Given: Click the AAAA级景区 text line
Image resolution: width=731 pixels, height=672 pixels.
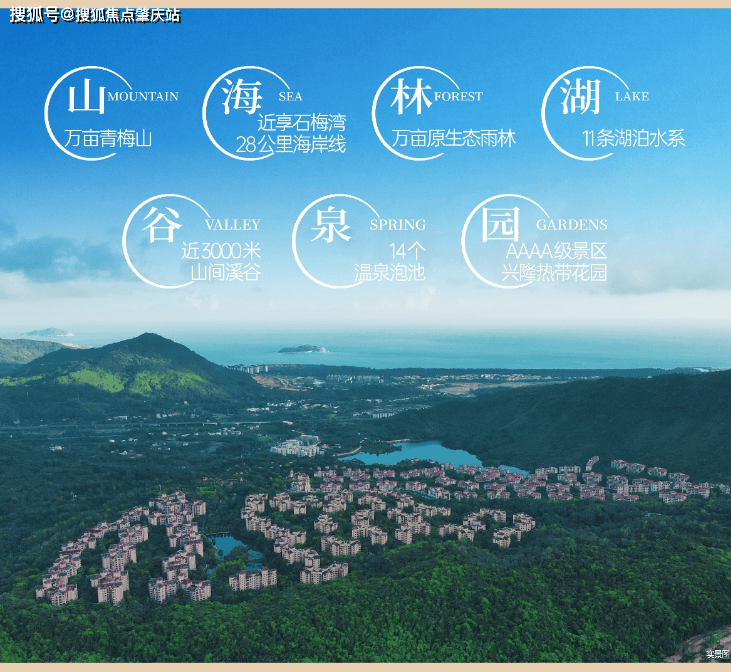Looking at the screenshot, I should point(556,251).
